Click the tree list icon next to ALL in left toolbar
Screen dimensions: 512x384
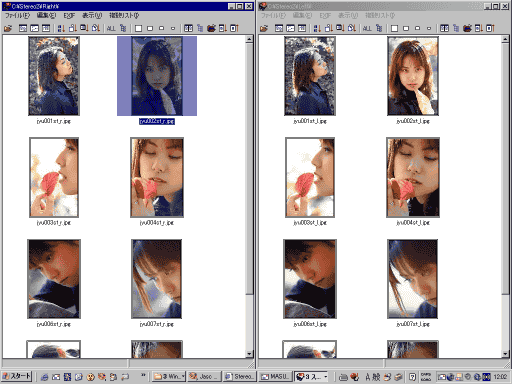tap(123, 28)
